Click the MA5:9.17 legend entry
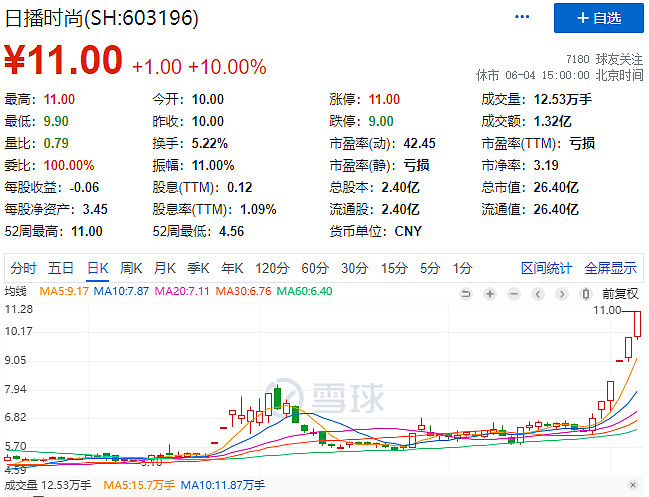649x497 pixels. (x=64, y=291)
